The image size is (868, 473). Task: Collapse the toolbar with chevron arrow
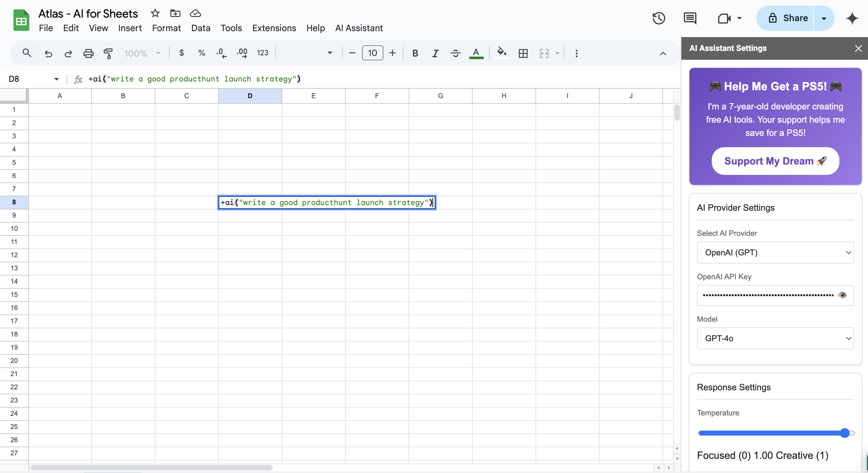[663, 53]
